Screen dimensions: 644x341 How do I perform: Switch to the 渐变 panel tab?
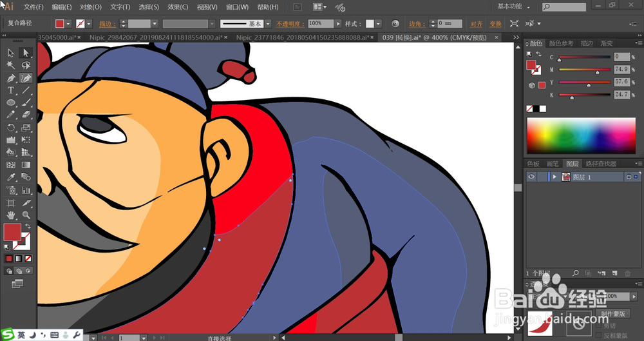pyautogui.click(x=607, y=43)
